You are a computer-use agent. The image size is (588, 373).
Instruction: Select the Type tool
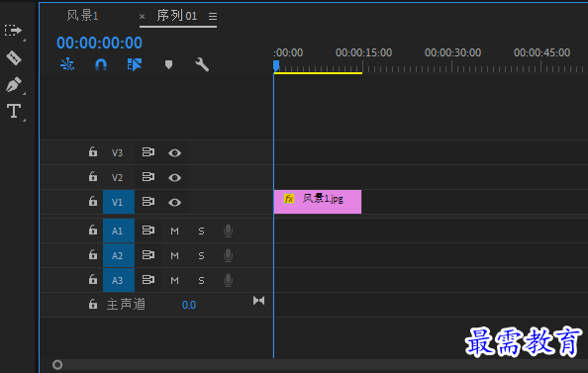tap(14, 112)
